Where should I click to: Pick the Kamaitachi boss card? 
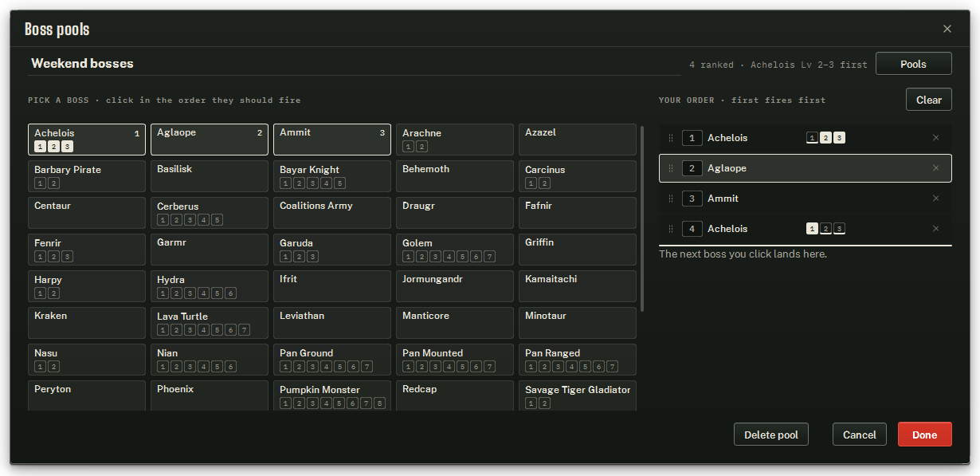578,286
